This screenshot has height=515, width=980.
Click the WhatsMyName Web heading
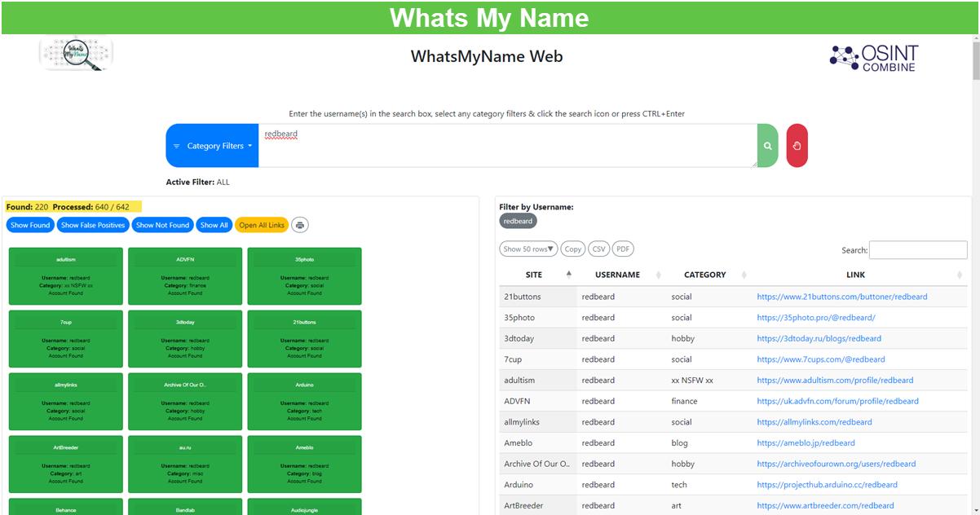click(487, 56)
